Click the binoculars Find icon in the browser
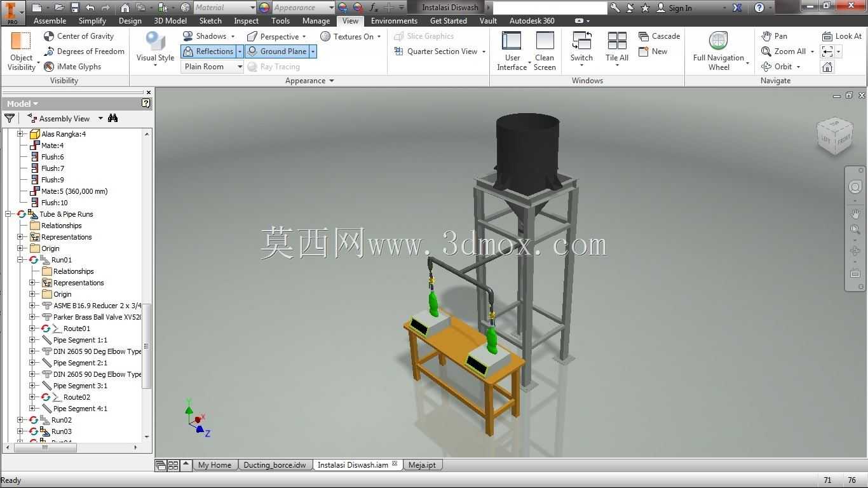Image resolution: width=868 pixels, height=488 pixels. click(113, 118)
